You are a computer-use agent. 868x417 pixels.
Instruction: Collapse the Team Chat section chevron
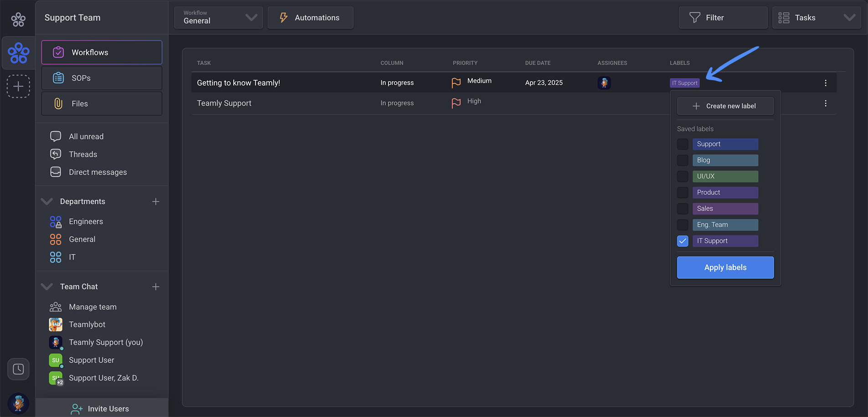coord(46,286)
